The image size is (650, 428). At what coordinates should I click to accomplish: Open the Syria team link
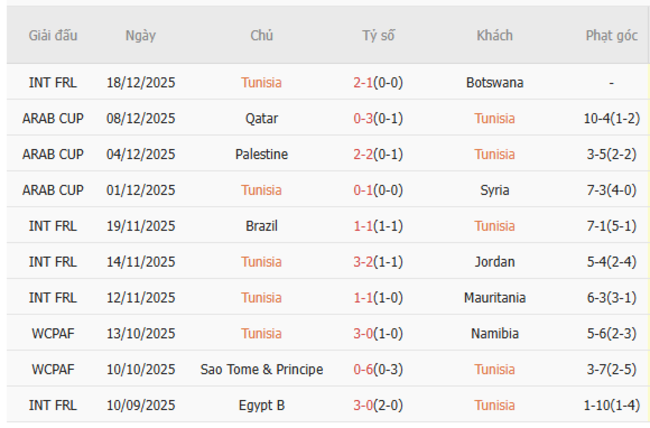[x=495, y=190]
